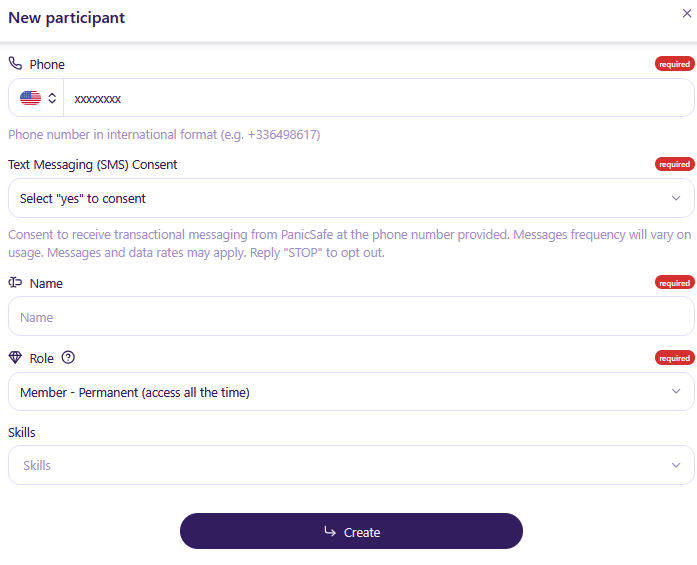The height and width of the screenshot is (565, 697).
Task: Expand the SMS Consent dropdown chevron
Action: [676, 198]
